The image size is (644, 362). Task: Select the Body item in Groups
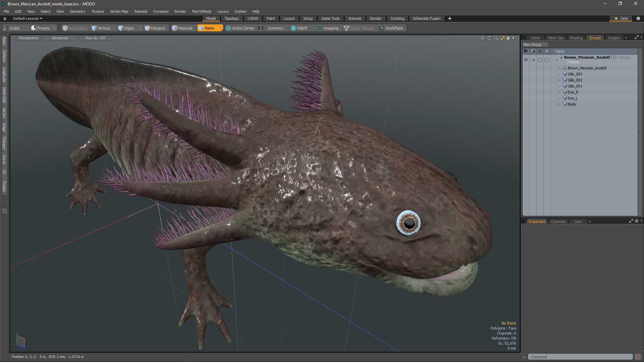coord(572,104)
